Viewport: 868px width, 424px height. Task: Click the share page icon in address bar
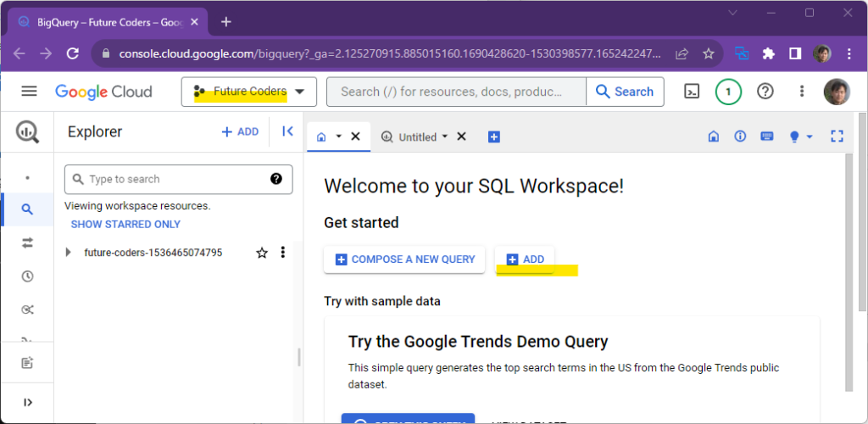(x=682, y=53)
